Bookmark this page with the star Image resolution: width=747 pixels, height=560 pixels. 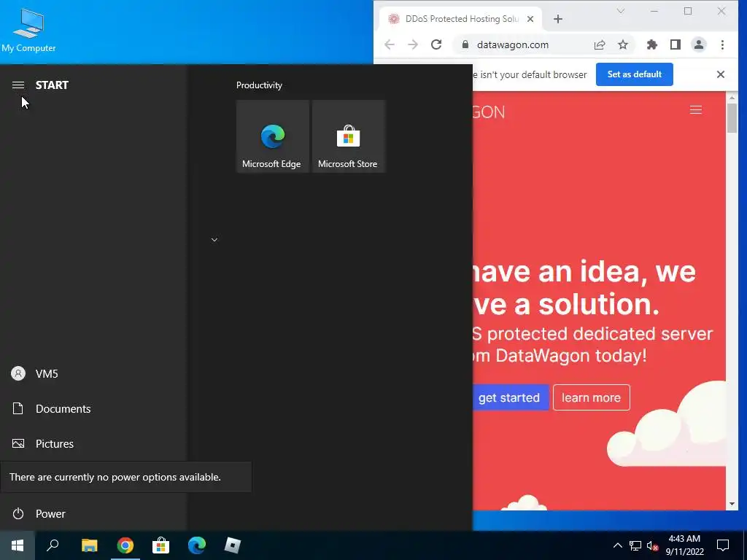coord(623,44)
